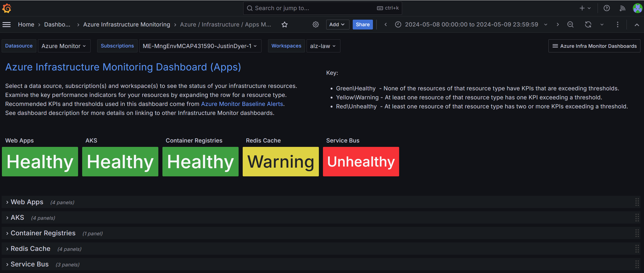
Task: Click the Azure Infrastructure Monitoring Dashboard (Apps) title
Action: (123, 67)
